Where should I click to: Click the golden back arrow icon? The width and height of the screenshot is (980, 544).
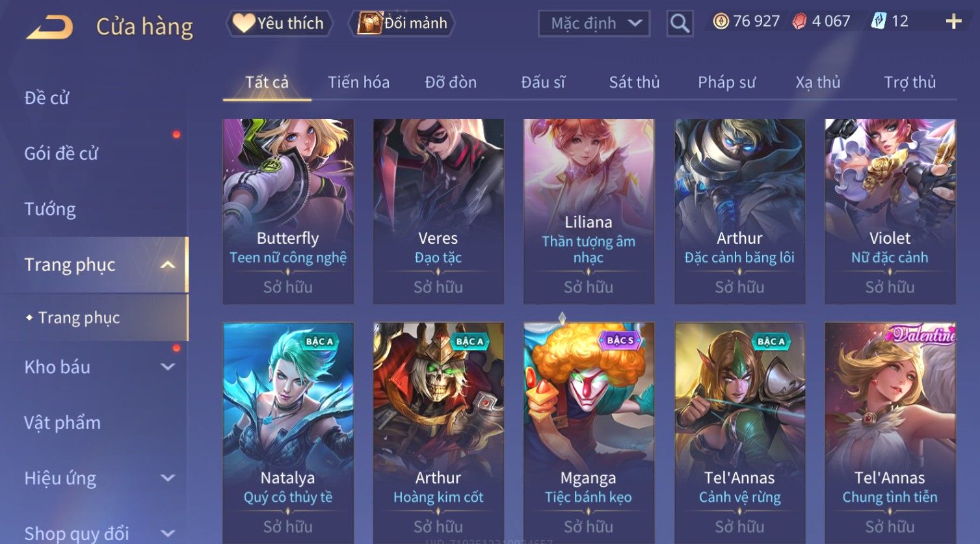[x=49, y=27]
